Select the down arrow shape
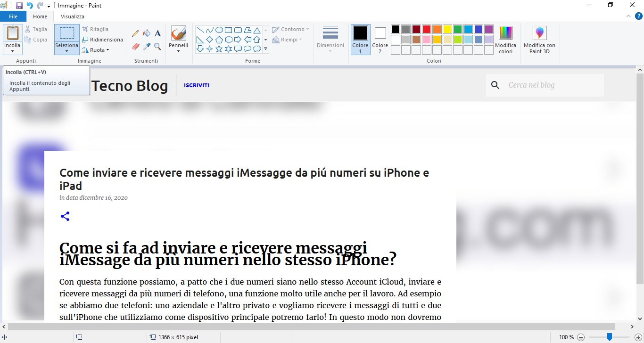Viewport: 644px width, 343px height. tap(200, 49)
